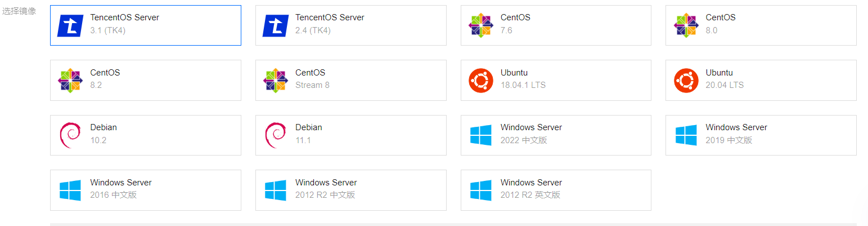This screenshot has width=868, height=226.
Task: Click the 选择镜像 label
Action: click(19, 11)
